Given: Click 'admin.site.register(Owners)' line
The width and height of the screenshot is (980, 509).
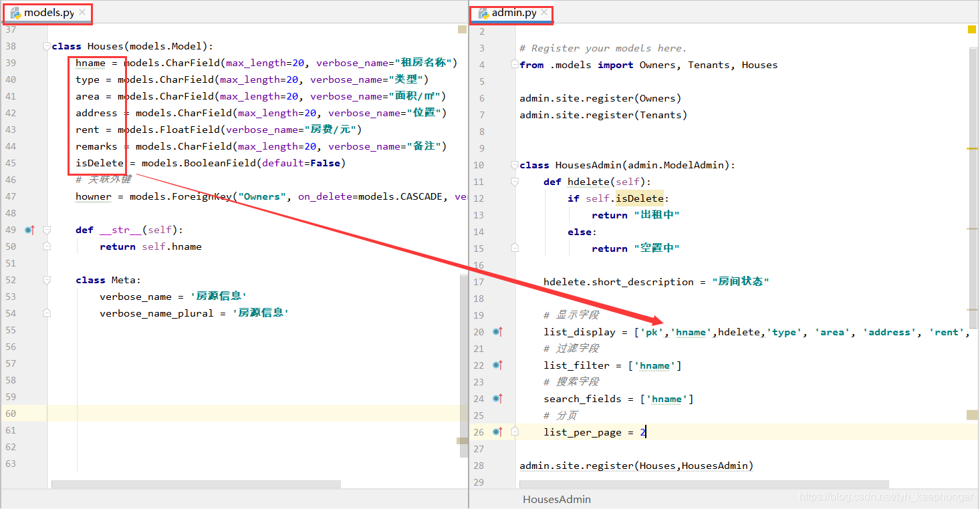Looking at the screenshot, I should click(x=600, y=98).
